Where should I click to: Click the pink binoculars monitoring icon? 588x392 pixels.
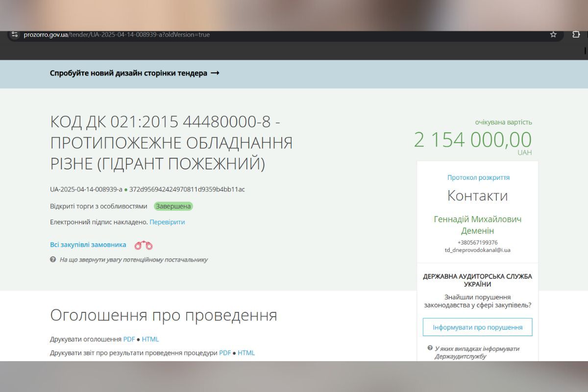pos(144,245)
